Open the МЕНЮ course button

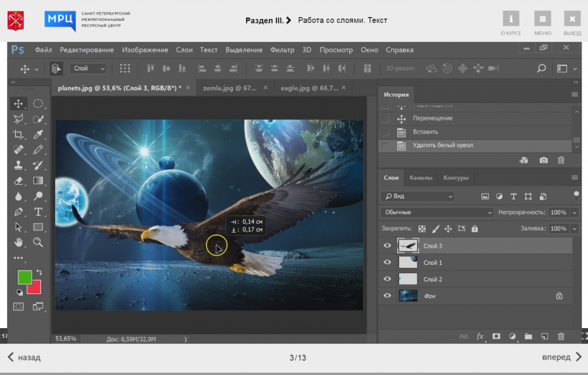click(x=542, y=23)
